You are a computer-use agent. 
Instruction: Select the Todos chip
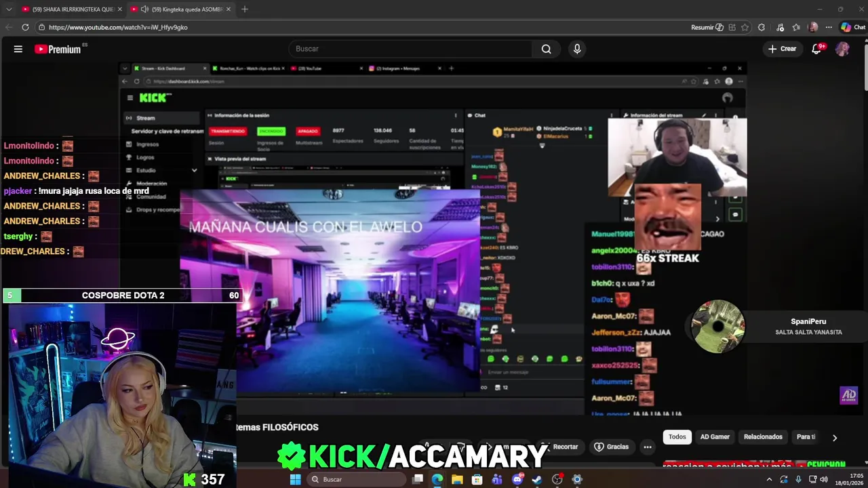[x=677, y=436]
